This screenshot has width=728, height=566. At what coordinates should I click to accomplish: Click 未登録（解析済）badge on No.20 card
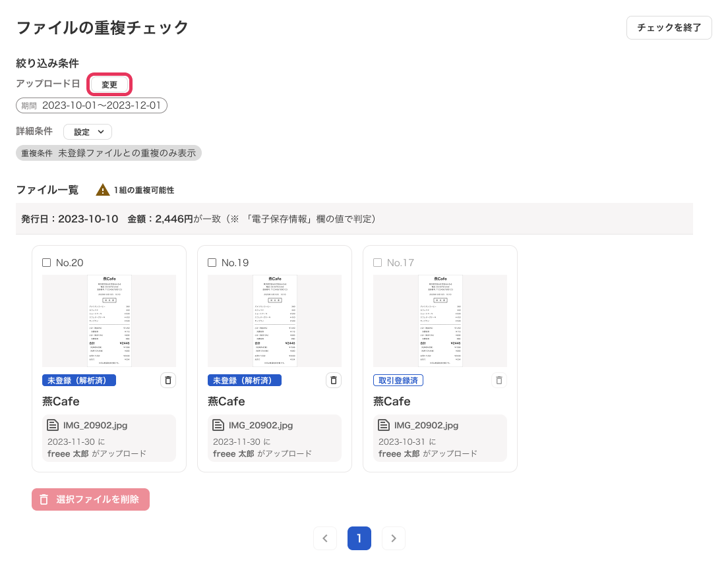point(79,380)
